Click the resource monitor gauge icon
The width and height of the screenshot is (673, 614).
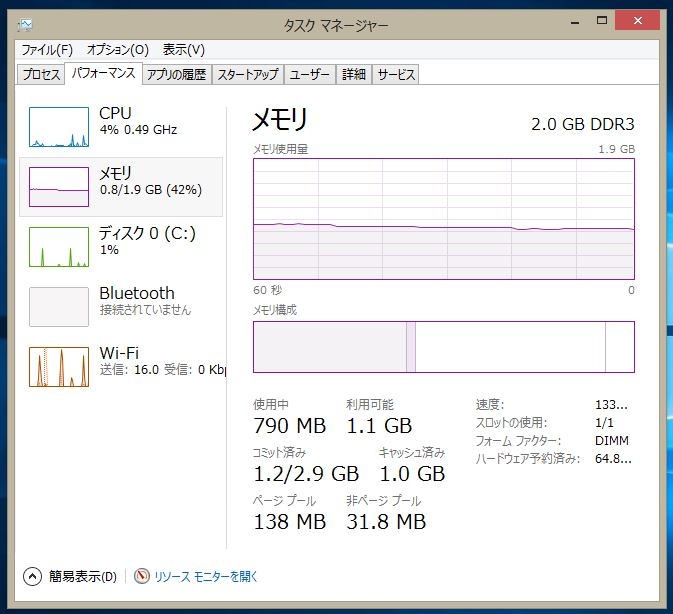point(142,576)
